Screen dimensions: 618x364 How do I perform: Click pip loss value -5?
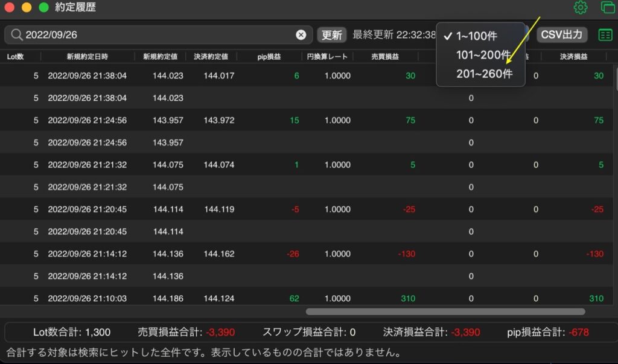tap(295, 209)
